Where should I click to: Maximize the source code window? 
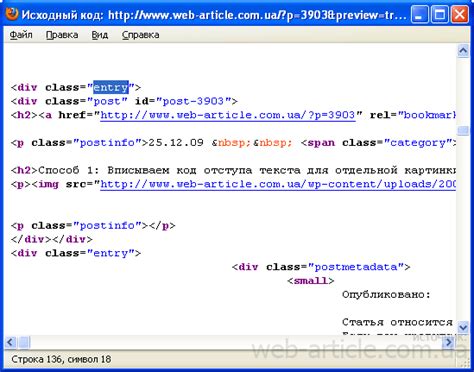440,14
